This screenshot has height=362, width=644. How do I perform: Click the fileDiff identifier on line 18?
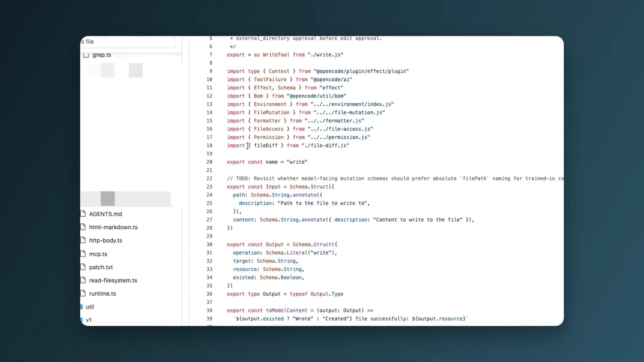[x=266, y=146]
